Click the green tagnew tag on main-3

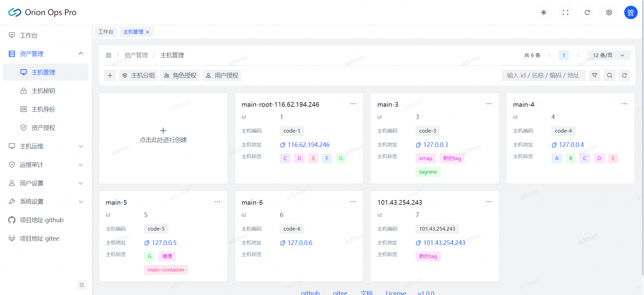coord(428,172)
